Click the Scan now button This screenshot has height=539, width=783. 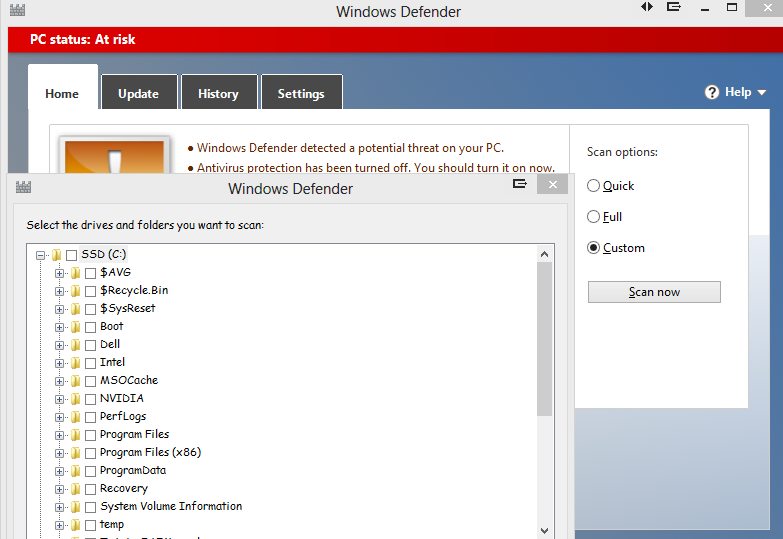pyautogui.click(x=654, y=292)
